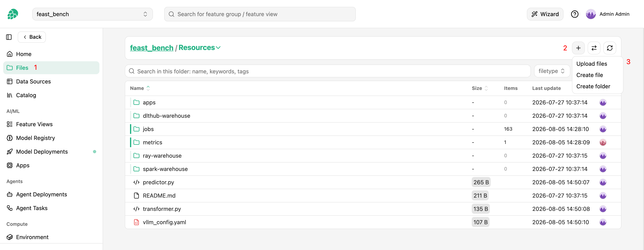This screenshot has height=250, width=644.
Task: Click the Hopsworks logo icon
Action: [13, 14]
